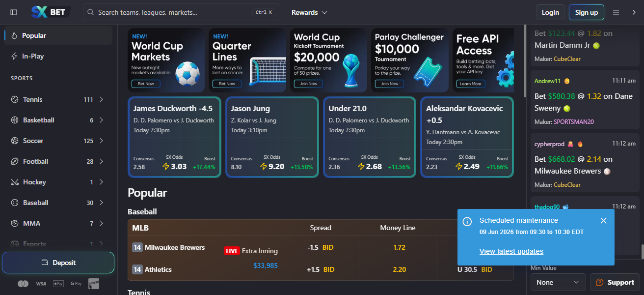Expand the Tennis category chevron
Screen dimensions: 644x295
pos(102,99)
